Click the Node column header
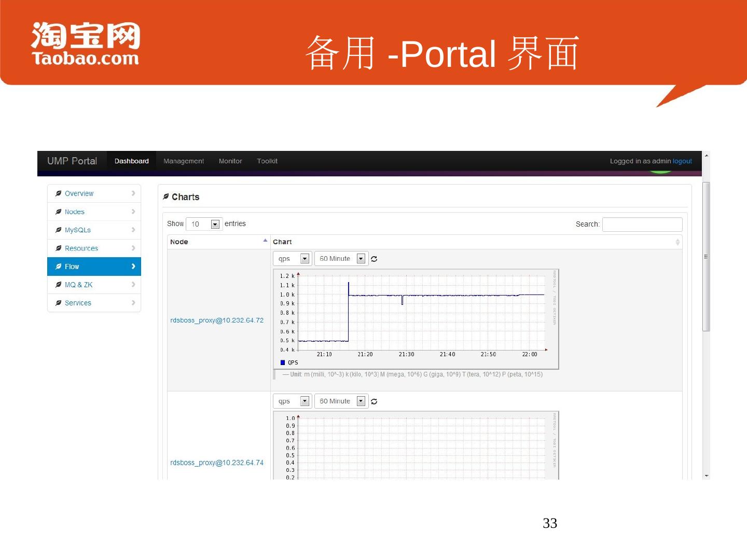 [219, 242]
